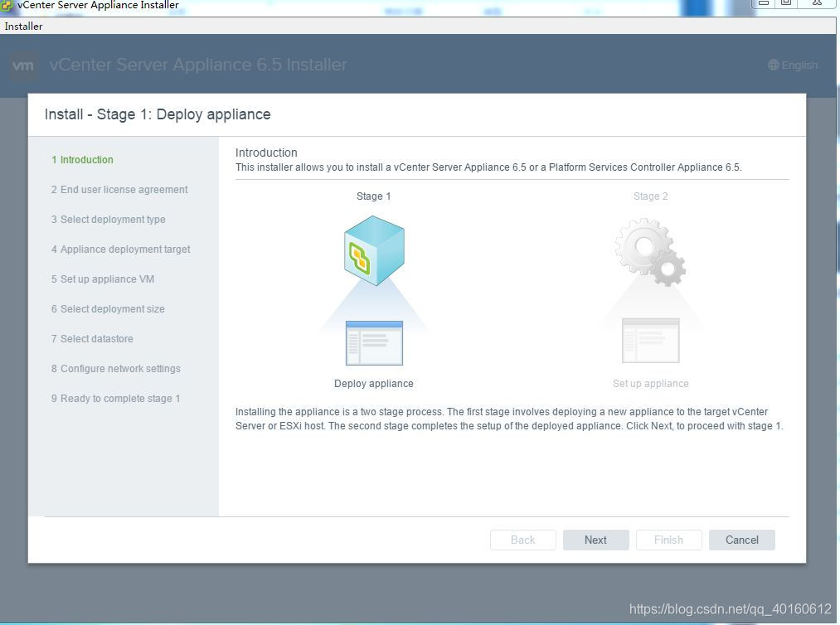This screenshot has width=840, height=625.
Task: Click the disabled Finish button
Action: click(x=668, y=540)
